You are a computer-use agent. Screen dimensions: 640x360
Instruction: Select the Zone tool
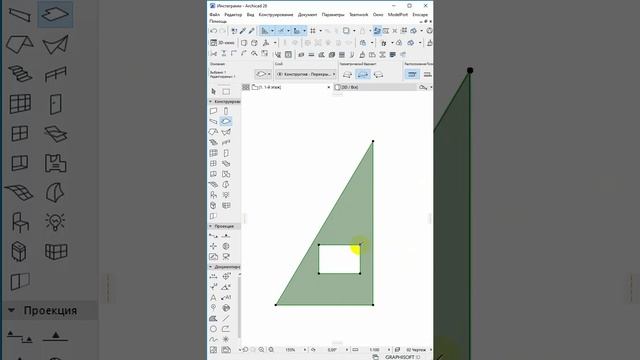click(x=226, y=174)
